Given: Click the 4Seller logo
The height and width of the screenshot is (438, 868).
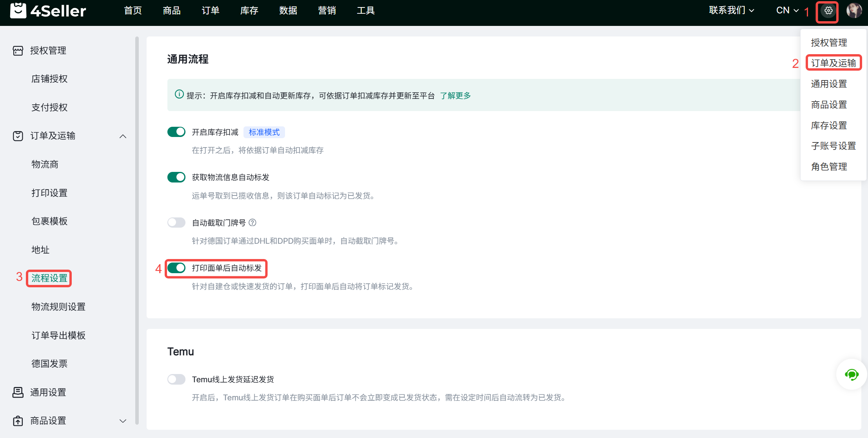Looking at the screenshot, I should (x=48, y=11).
